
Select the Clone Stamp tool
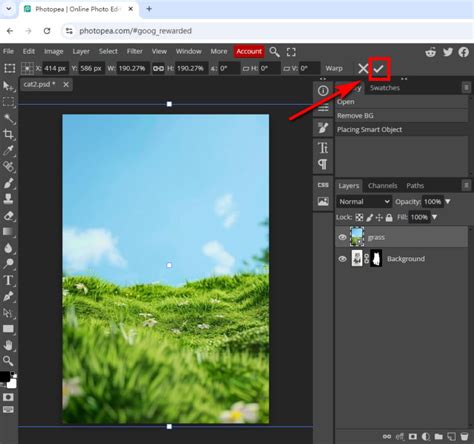coord(8,199)
